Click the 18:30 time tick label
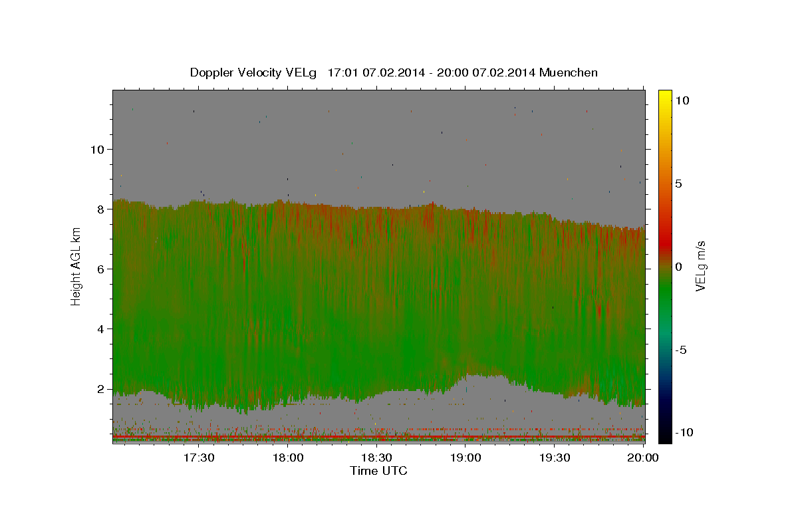 click(377, 458)
